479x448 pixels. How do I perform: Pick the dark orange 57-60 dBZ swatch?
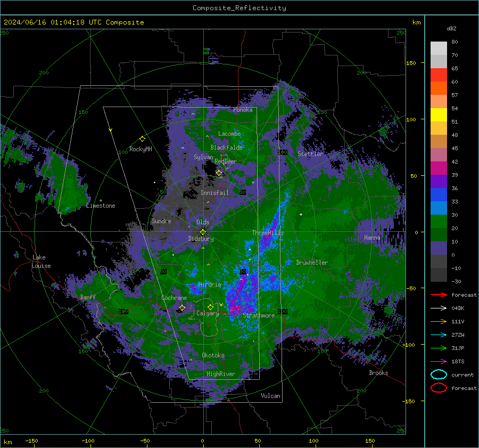pos(439,88)
